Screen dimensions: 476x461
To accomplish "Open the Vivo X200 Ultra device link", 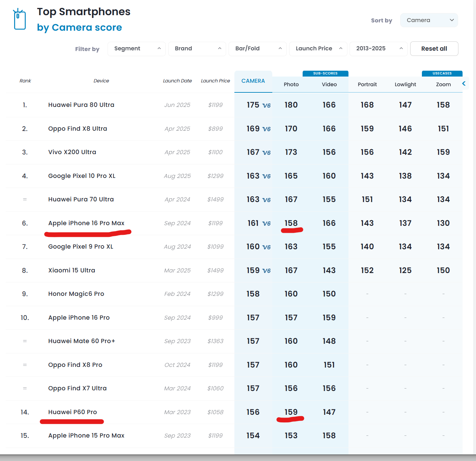I will tap(72, 152).
